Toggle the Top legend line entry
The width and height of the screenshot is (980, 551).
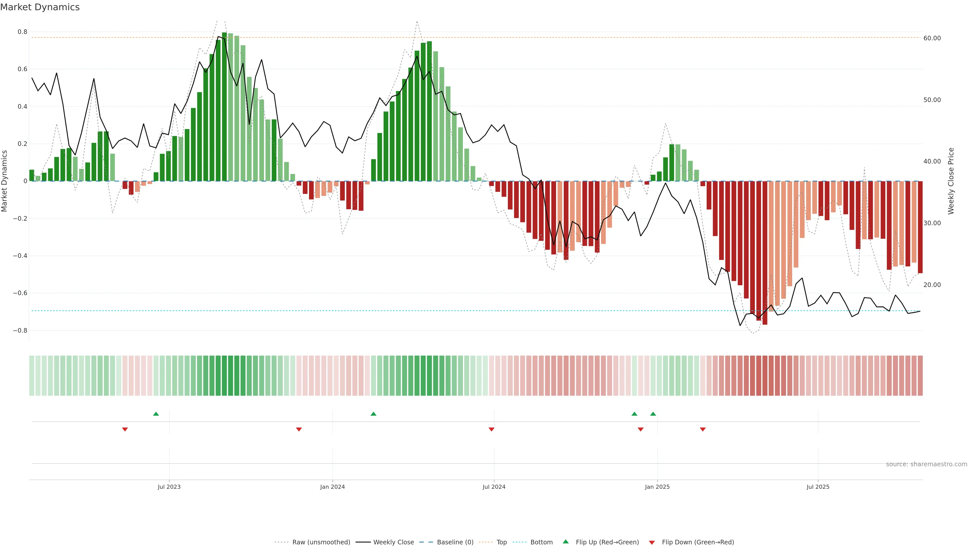pyautogui.click(x=501, y=542)
